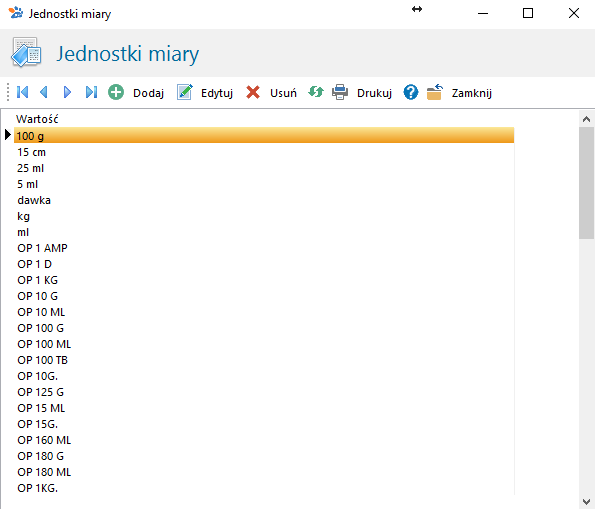Click the Zamknij text button
Viewport: 595px width, 509px height.
(x=472, y=93)
